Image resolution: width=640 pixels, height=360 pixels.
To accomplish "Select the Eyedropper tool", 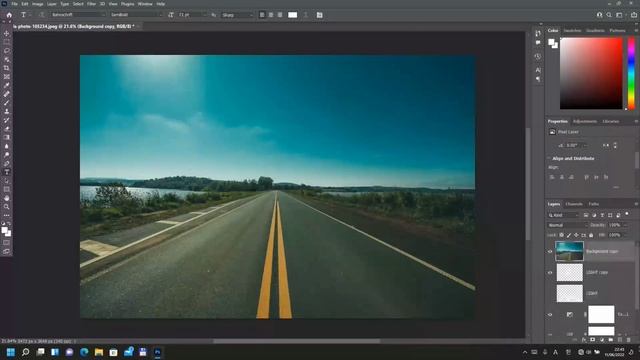I will pos(7,85).
